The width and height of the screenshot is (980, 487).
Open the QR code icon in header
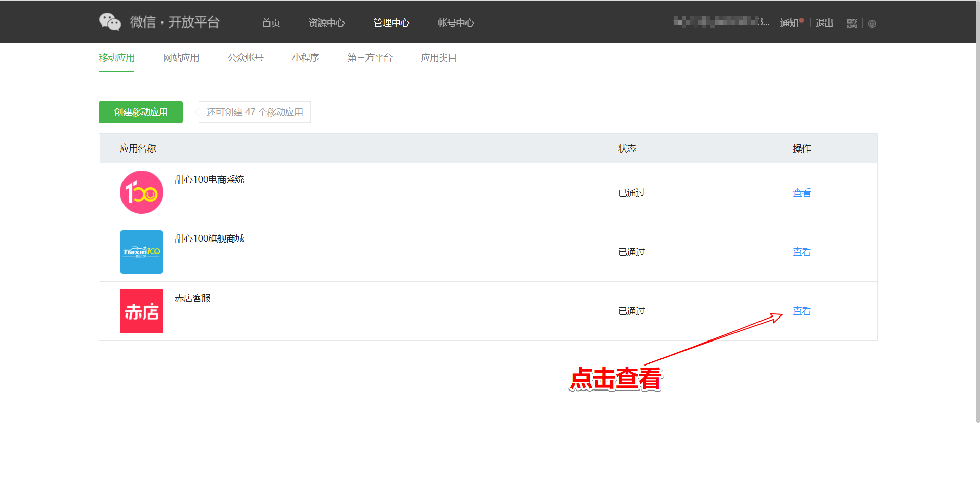(x=852, y=23)
